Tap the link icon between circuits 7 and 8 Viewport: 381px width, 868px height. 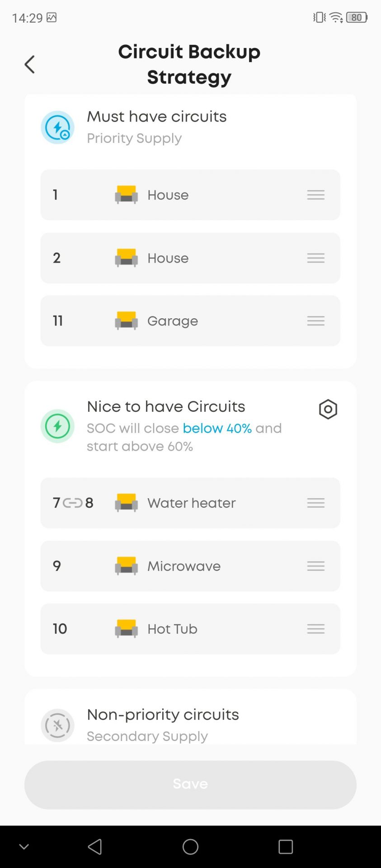73,503
